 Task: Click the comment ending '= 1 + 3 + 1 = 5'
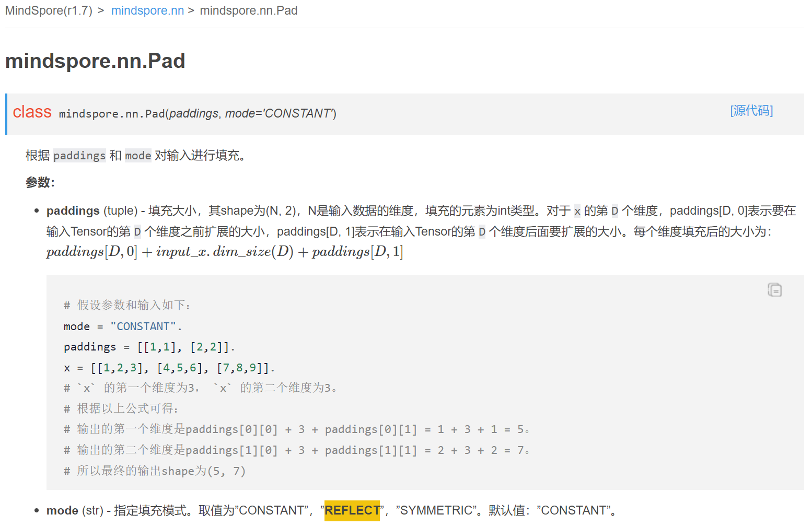pos(297,429)
